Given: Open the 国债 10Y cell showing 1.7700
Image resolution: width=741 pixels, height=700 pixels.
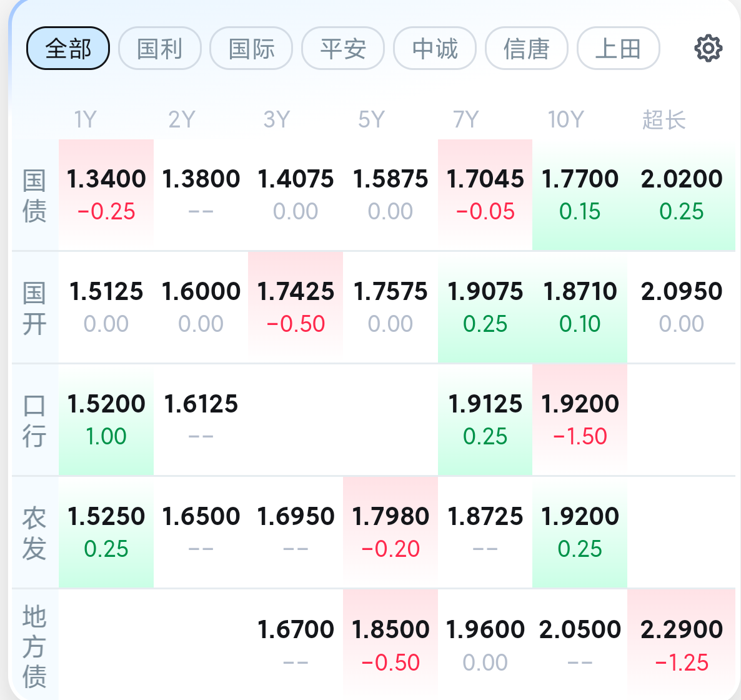Looking at the screenshot, I should tap(580, 195).
